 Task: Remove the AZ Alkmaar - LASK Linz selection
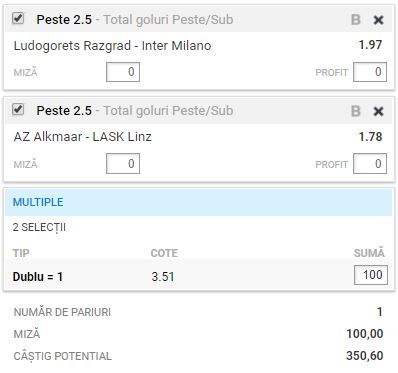pyautogui.click(x=378, y=111)
